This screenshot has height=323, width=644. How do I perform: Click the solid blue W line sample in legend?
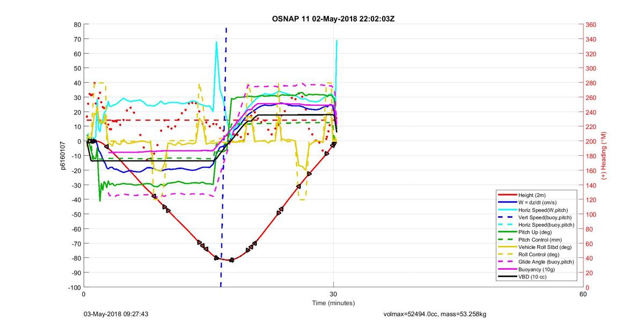click(x=507, y=202)
